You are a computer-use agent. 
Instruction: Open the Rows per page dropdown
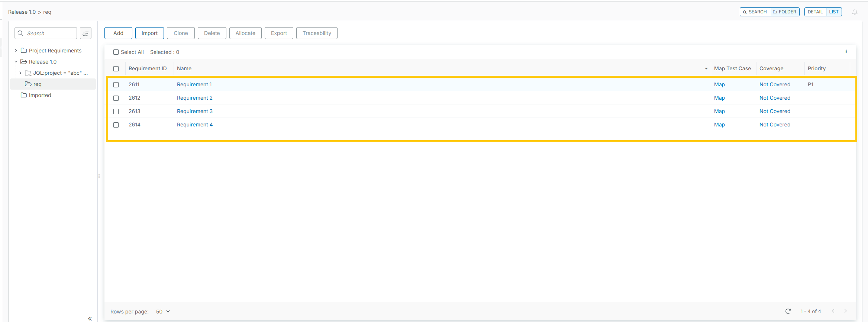[163, 312]
